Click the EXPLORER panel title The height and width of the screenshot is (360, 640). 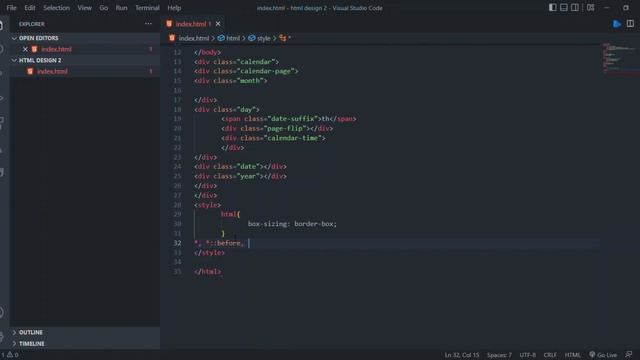[32, 24]
